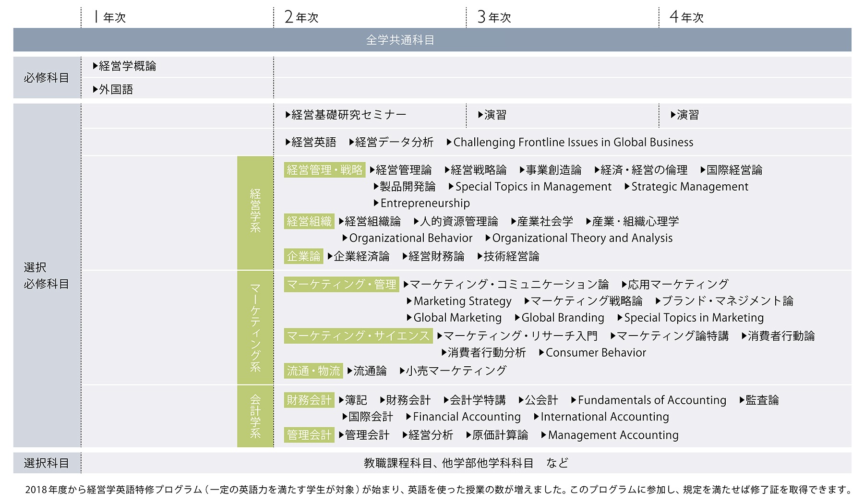
Task: Select 技術経営論 course
Action: [508, 256]
